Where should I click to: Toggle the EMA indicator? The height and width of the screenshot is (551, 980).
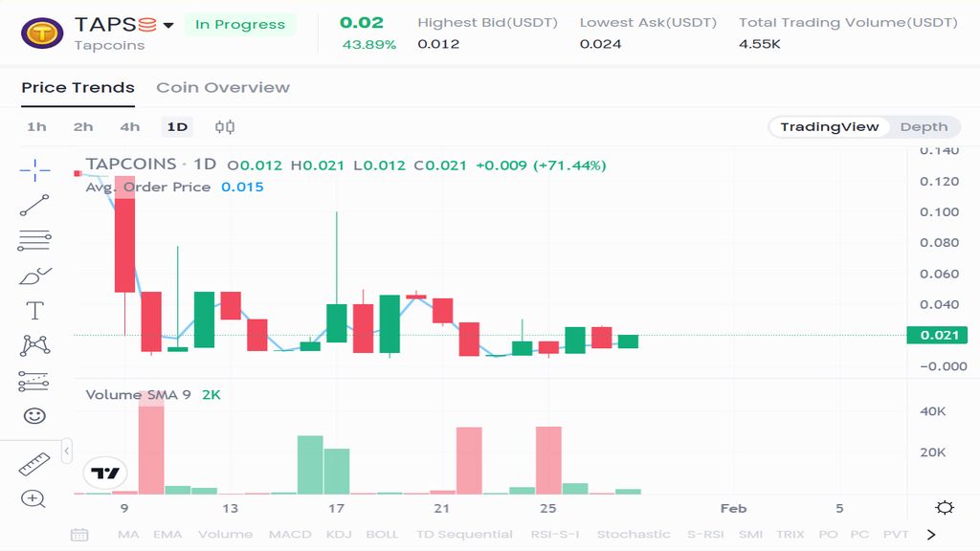(167, 535)
